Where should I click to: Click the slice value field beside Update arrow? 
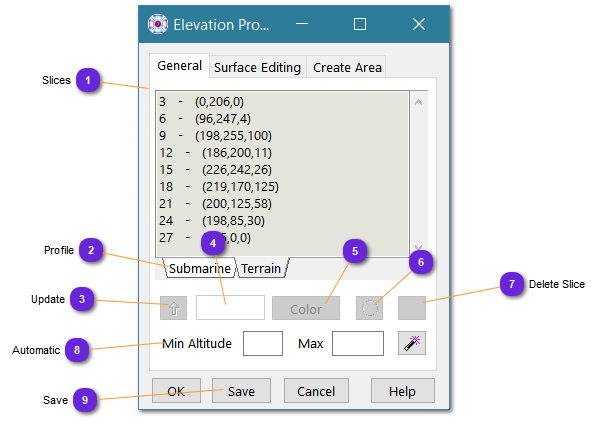230,308
